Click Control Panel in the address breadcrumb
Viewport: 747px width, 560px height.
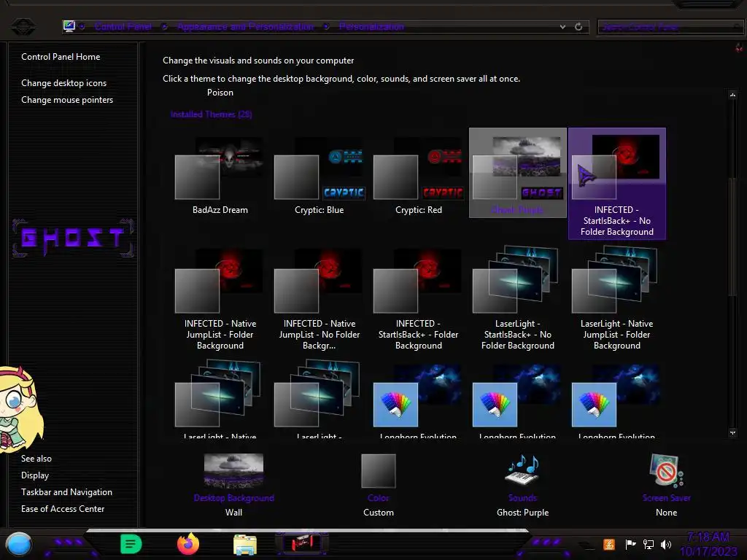(x=123, y=27)
